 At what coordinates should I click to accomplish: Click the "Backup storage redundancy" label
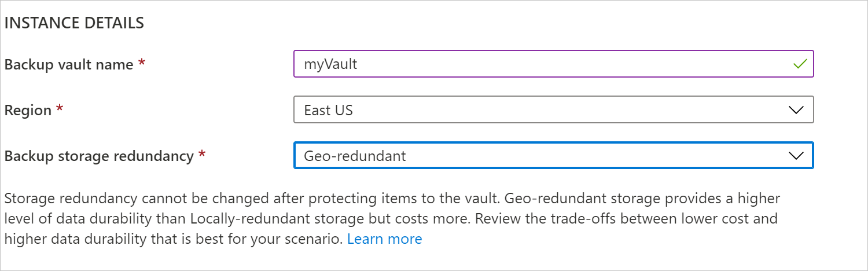98,156
